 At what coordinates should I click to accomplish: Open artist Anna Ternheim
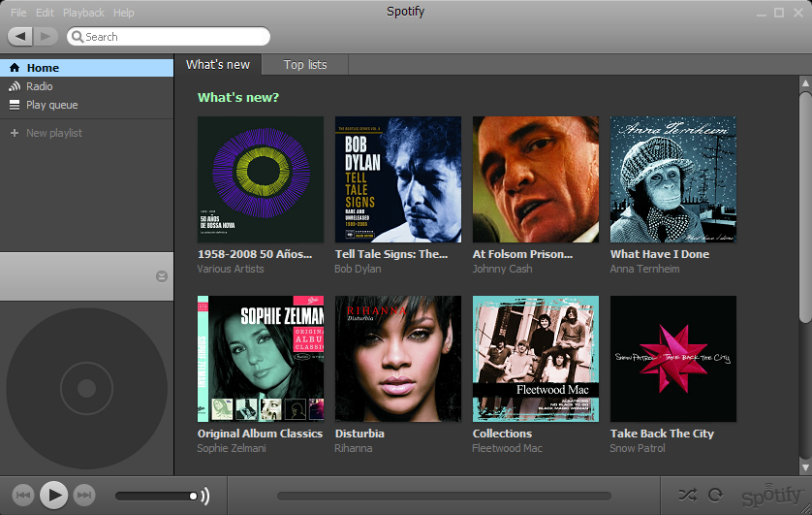coord(644,269)
